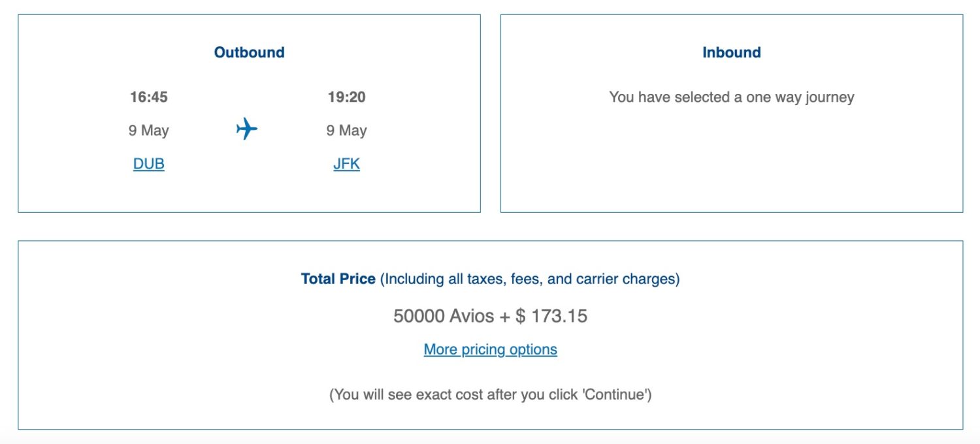Click the airplane flight direction icon
The width and height of the screenshot is (980, 444).
coord(247,129)
